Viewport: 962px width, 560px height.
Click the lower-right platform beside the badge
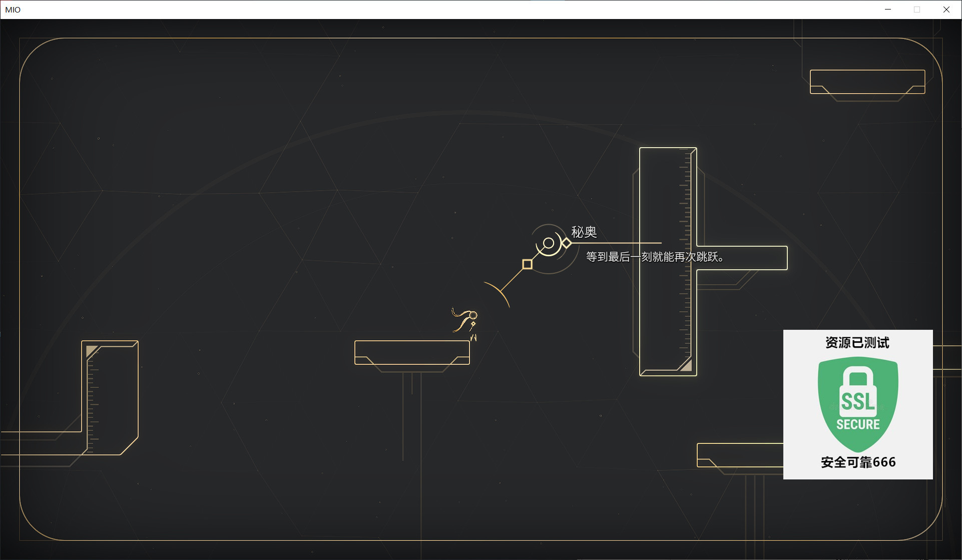point(739,455)
